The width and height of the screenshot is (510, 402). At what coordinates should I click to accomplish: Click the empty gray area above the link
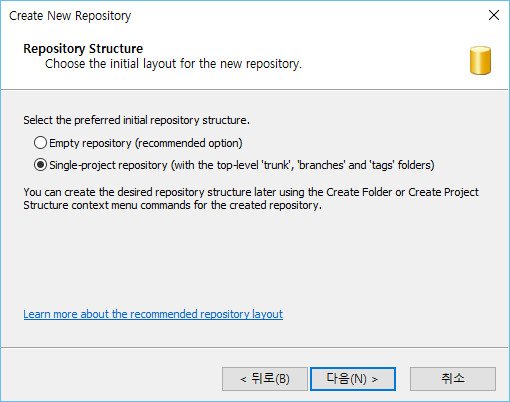[253, 260]
